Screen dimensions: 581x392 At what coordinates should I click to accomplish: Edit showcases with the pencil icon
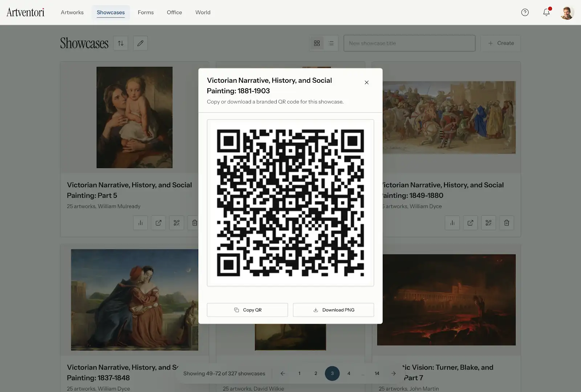click(140, 43)
